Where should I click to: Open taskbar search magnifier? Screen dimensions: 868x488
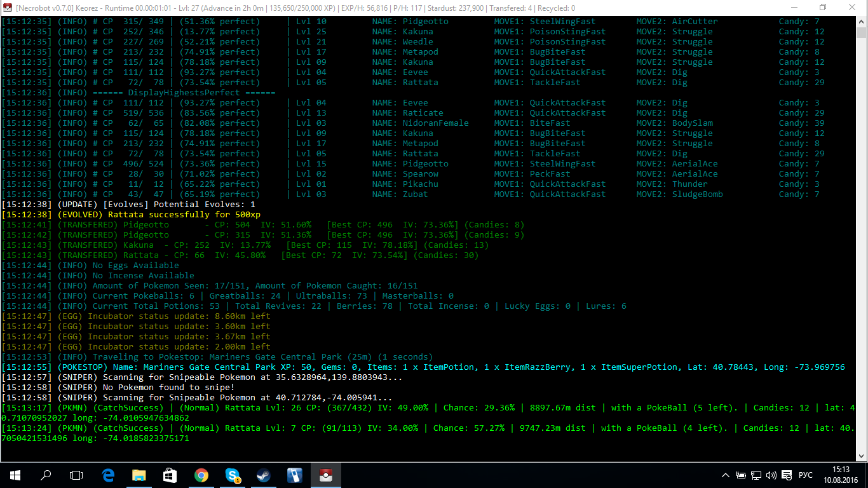[46, 475]
